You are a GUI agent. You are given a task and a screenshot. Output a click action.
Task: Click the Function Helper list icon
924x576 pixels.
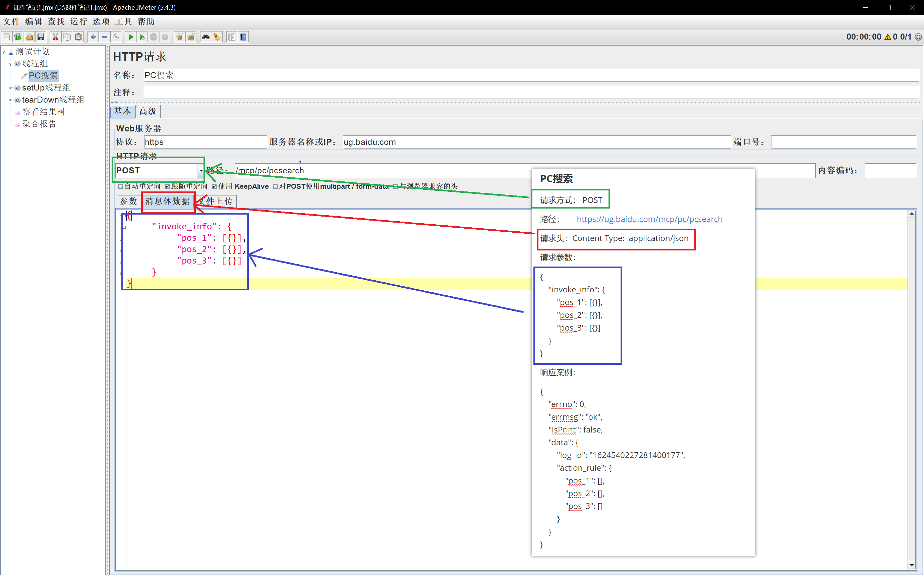coord(232,37)
